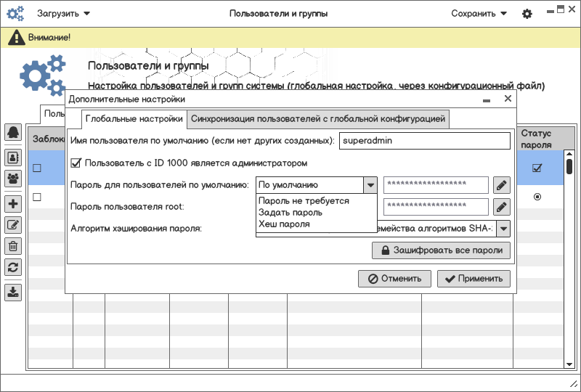Open the 'Загрузить' dropdown menu
The height and width of the screenshot is (392, 581).
(x=64, y=14)
